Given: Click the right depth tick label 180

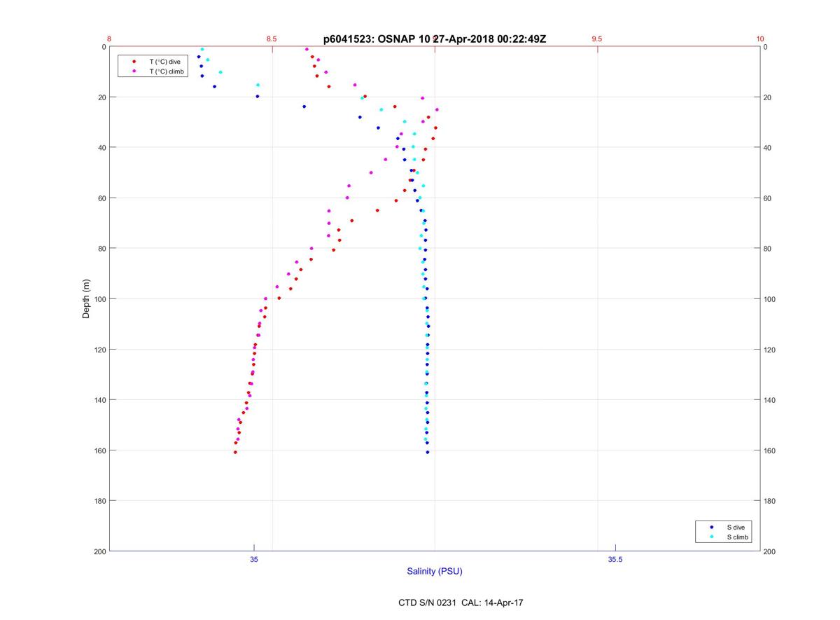Looking at the screenshot, I should (x=770, y=501).
